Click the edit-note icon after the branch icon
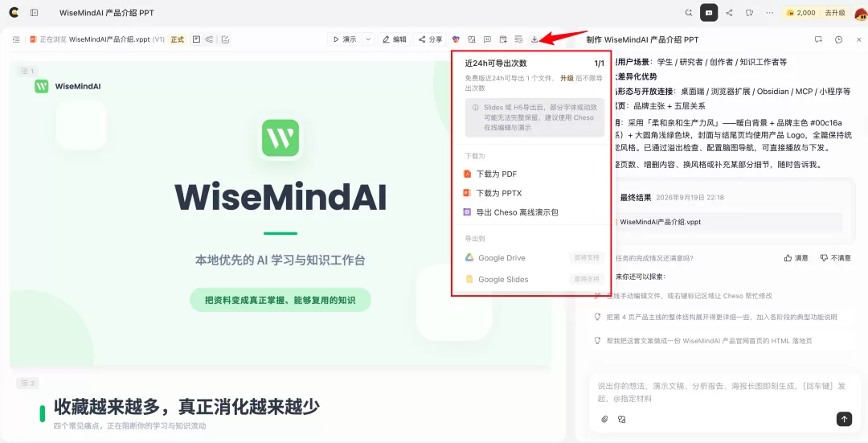The height and width of the screenshot is (443, 868). click(x=225, y=39)
